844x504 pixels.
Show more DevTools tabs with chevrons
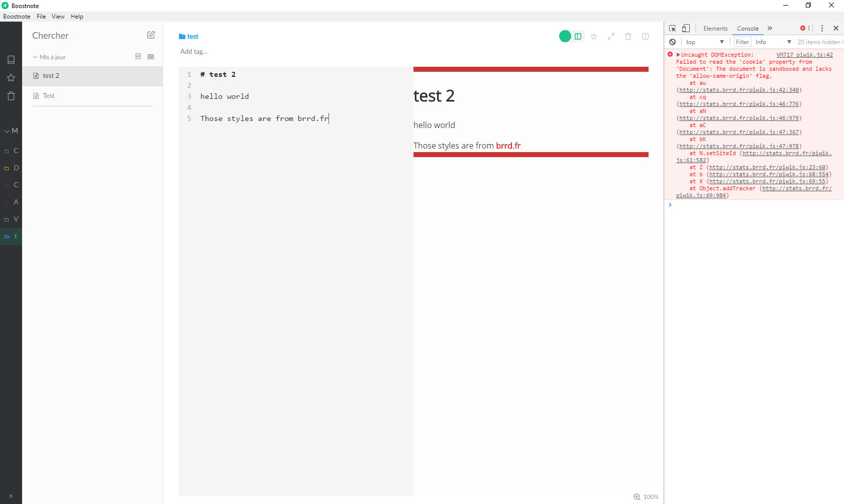click(x=770, y=29)
